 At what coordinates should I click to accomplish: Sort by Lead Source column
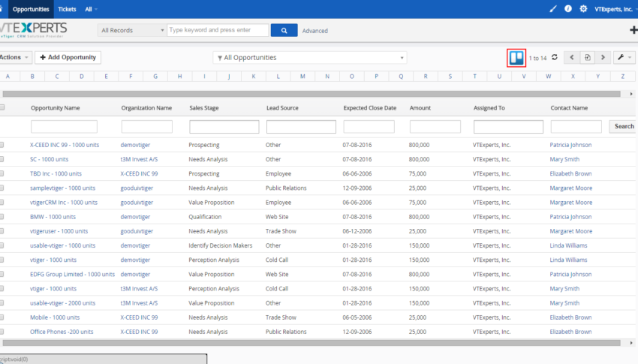tap(282, 108)
